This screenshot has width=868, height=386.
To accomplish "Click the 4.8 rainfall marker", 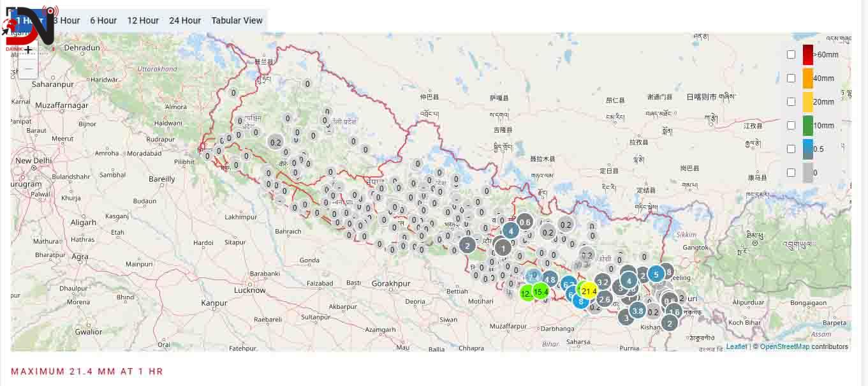I will (x=550, y=280).
